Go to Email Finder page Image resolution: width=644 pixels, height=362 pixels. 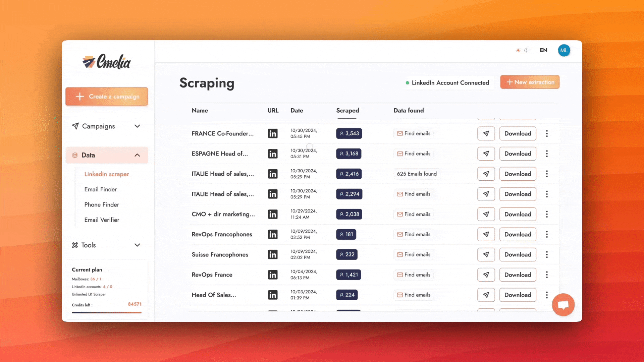tap(101, 189)
